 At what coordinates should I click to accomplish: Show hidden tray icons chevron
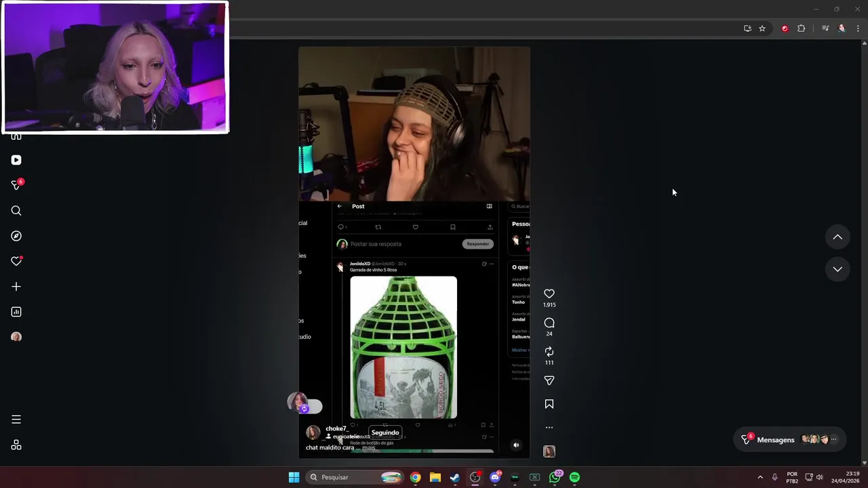760,477
